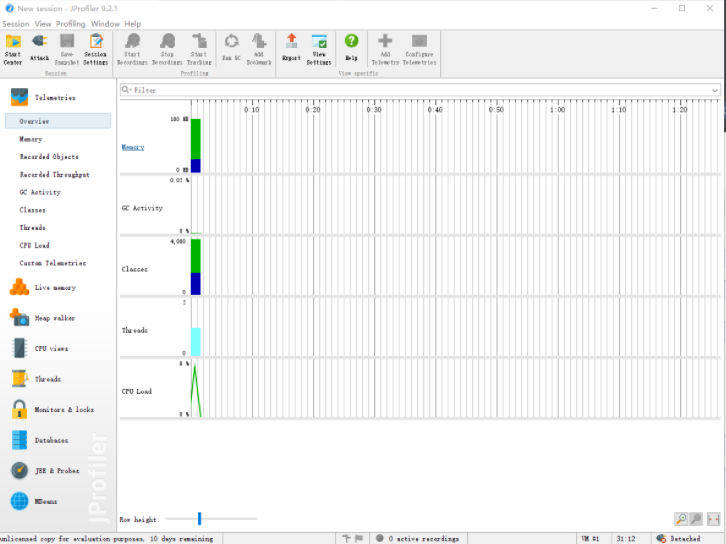Open the Heap walker section
Image resolution: width=726 pixels, height=544 pixels.
[x=43, y=318]
